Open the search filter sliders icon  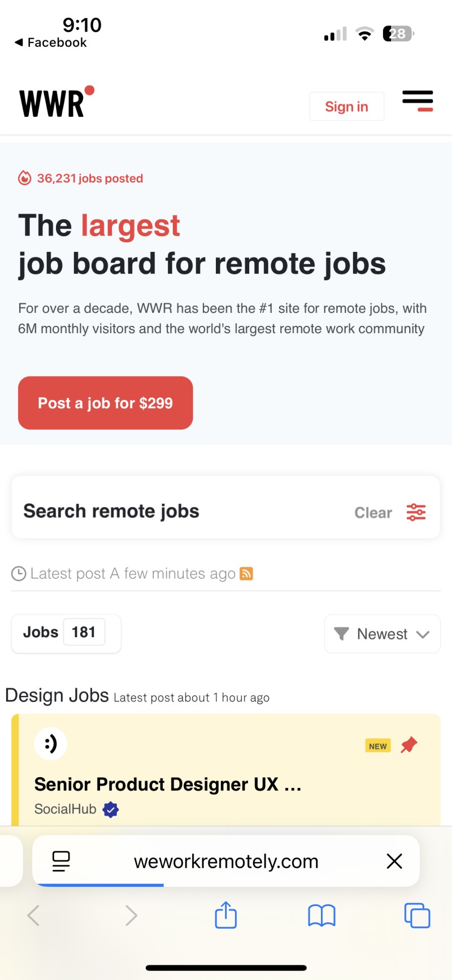pyautogui.click(x=416, y=512)
